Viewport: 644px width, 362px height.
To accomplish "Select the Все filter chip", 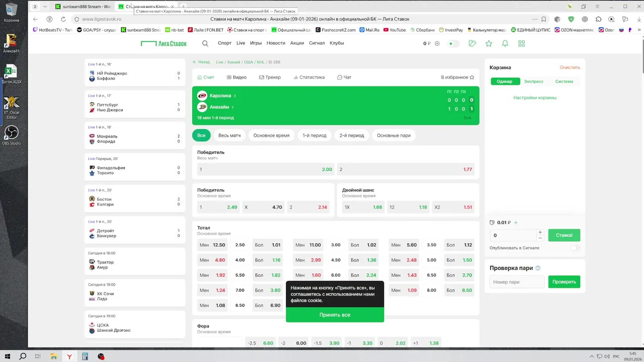I will tap(201, 135).
